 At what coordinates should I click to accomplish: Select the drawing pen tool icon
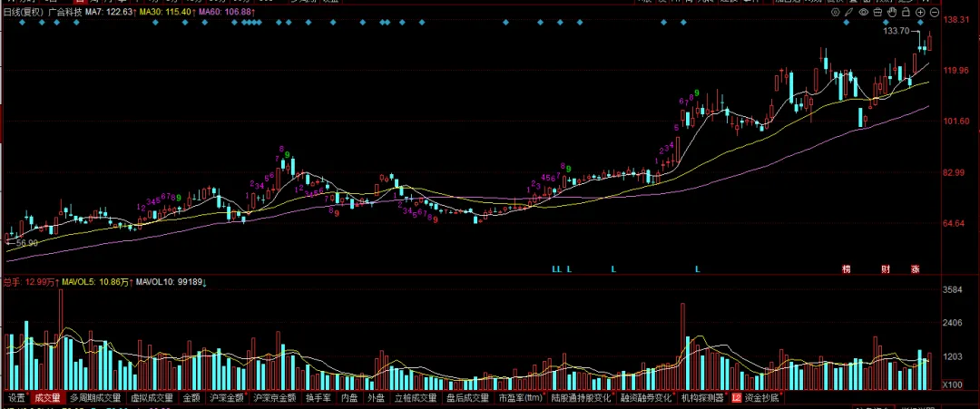849,12
